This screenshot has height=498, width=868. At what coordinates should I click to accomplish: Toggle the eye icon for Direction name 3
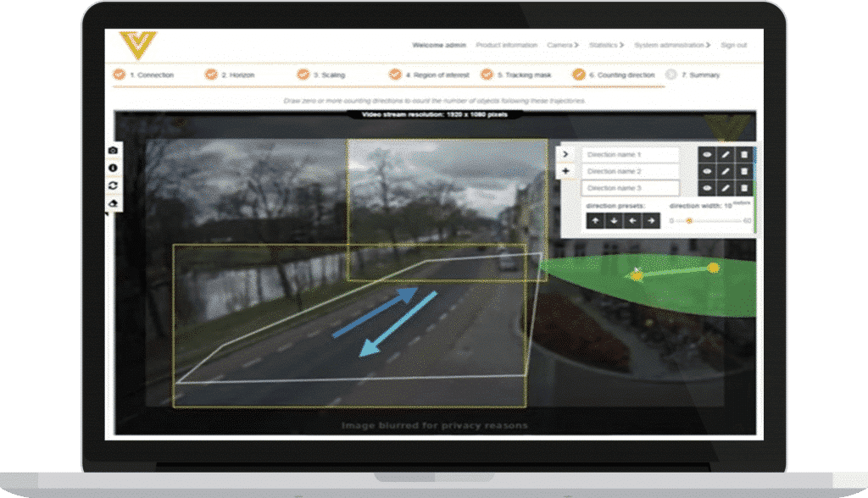coord(707,188)
